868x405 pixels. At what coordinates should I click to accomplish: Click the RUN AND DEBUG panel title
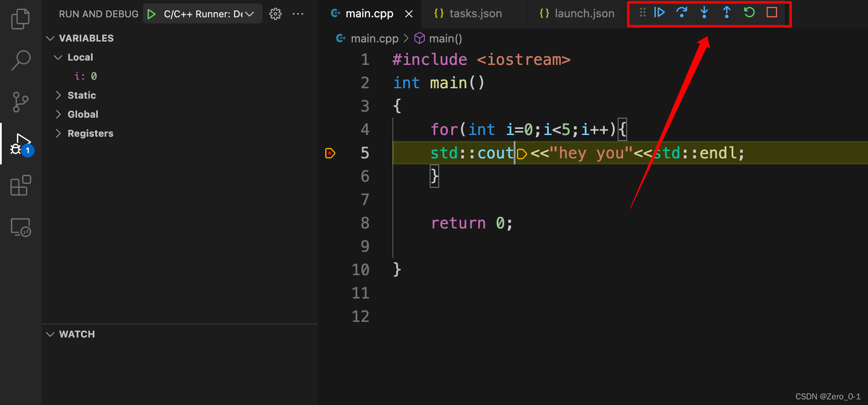point(99,14)
